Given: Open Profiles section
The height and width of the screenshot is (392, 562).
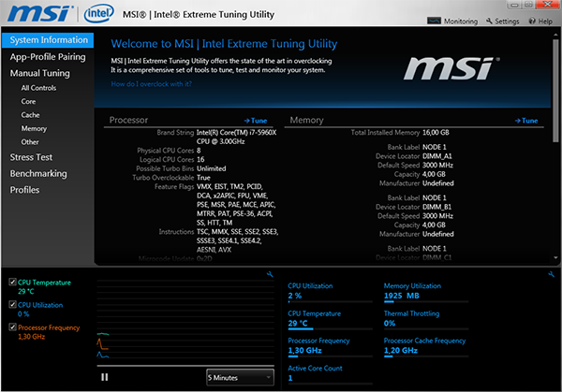Looking at the screenshot, I should pos(24,190).
